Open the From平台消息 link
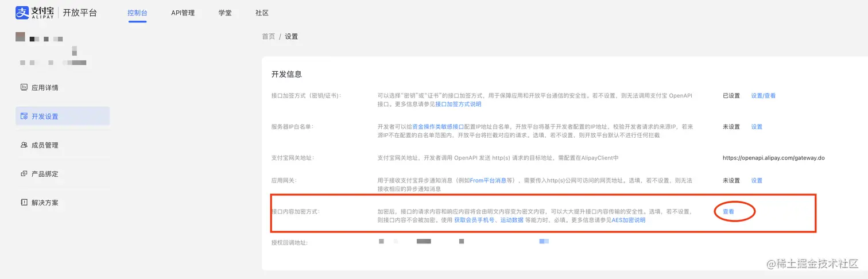Image resolution: width=868 pixels, height=279 pixels. 488,180
